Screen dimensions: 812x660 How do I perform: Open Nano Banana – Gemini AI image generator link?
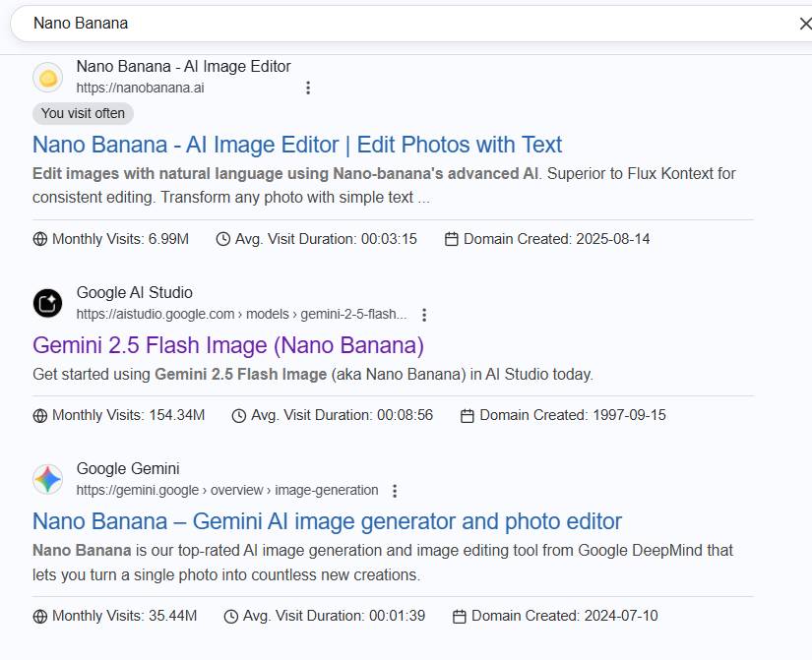tap(327, 521)
